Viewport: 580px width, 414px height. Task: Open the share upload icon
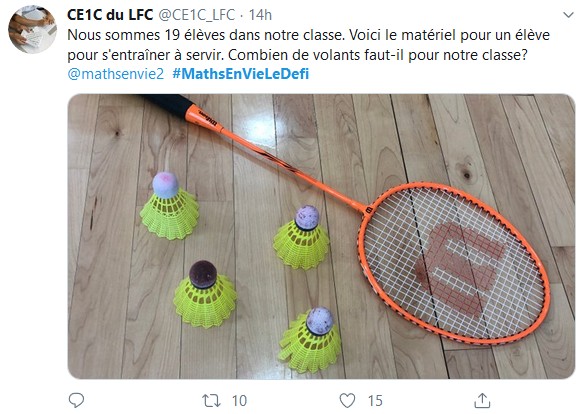pos(483,400)
